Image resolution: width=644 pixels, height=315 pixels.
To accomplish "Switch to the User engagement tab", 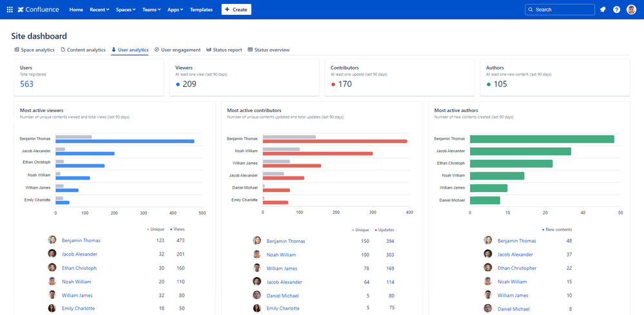I will tap(177, 50).
